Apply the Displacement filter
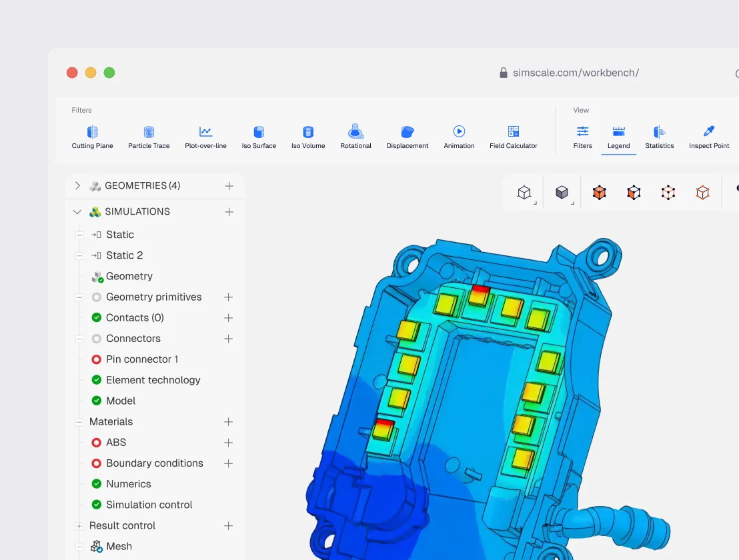Image resolution: width=739 pixels, height=560 pixels. pyautogui.click(x=408, y=137)
